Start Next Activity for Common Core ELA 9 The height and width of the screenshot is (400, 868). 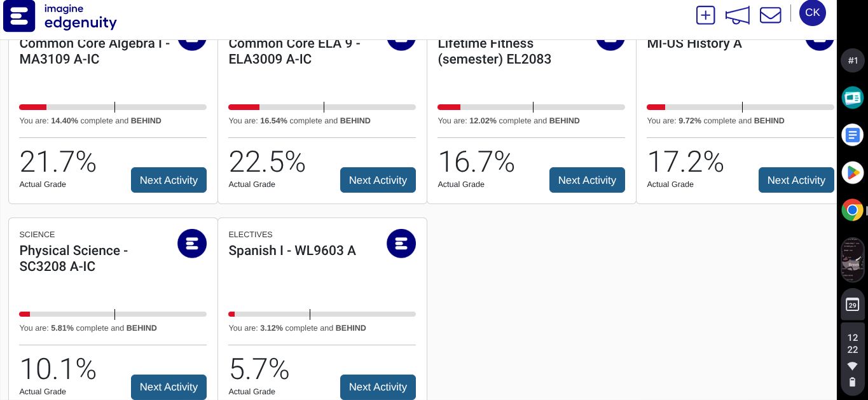click(378, 180)
